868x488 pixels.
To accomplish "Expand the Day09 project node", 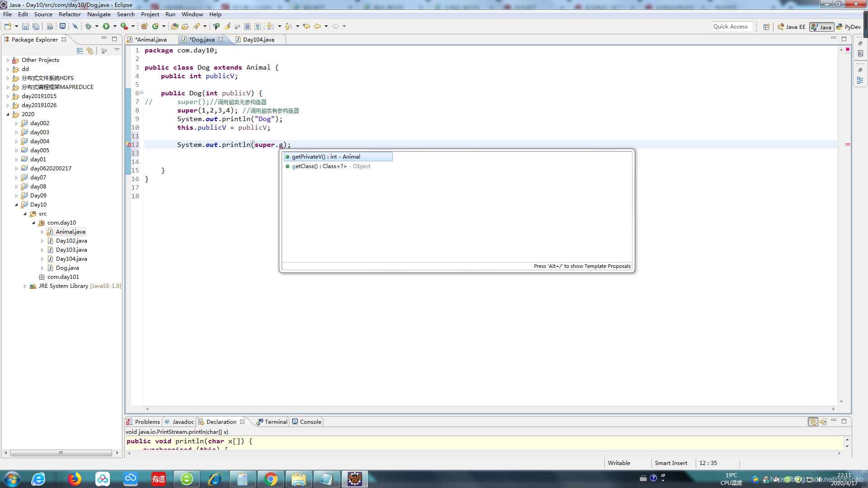I will pos(17,196).
